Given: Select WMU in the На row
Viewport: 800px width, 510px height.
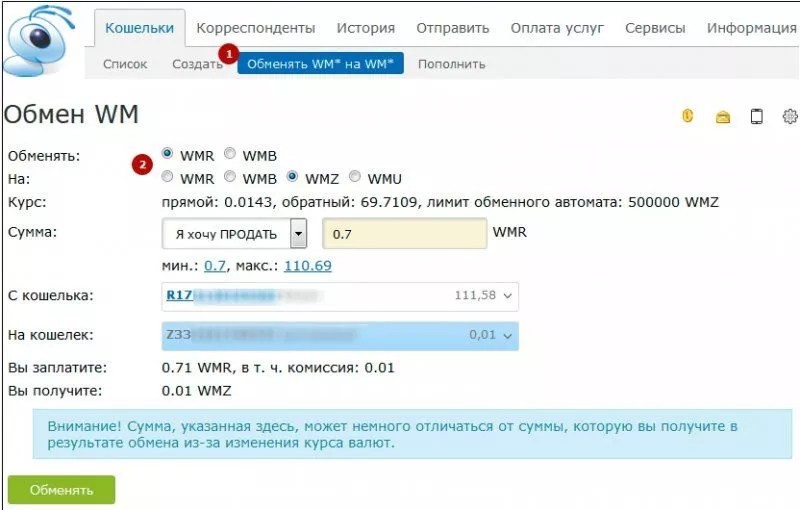Looking at the screenshot, I should 355,176.
